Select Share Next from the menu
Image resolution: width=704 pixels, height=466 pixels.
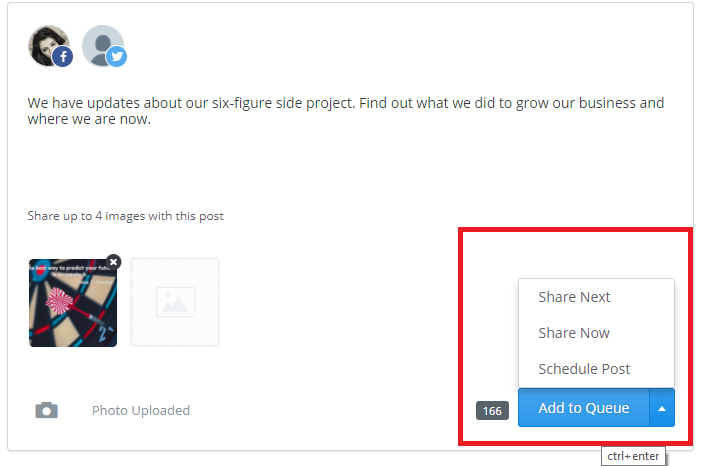[574, 297]
